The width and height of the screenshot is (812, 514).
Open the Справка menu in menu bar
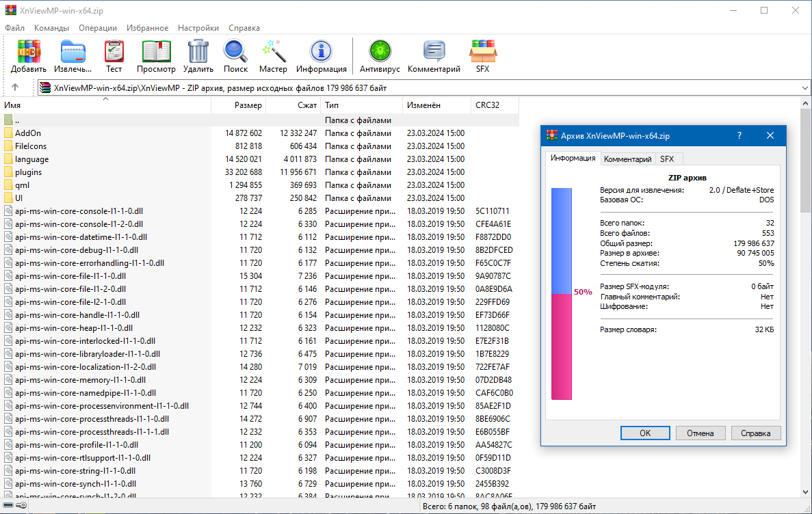(244, 28)
